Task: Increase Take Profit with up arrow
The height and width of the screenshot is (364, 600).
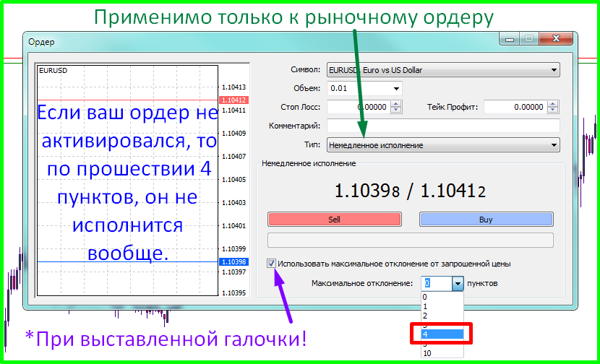Action: click(x=552, y=104)
